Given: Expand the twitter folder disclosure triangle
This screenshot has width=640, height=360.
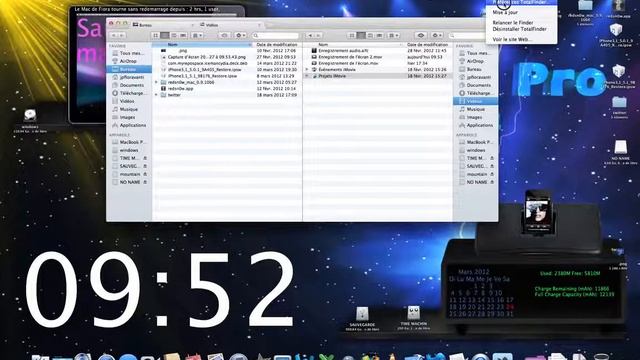Looking at the screenshot, I should 156,95.
